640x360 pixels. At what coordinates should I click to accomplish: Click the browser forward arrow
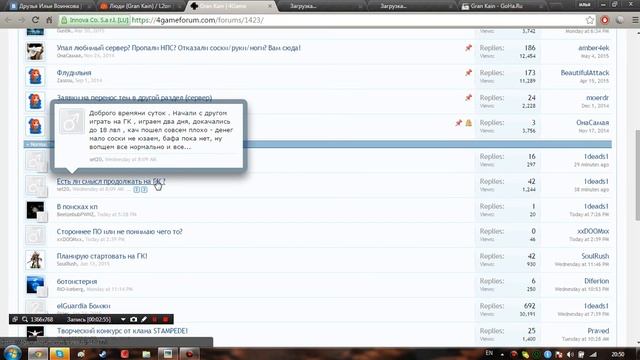pos(21,20)
